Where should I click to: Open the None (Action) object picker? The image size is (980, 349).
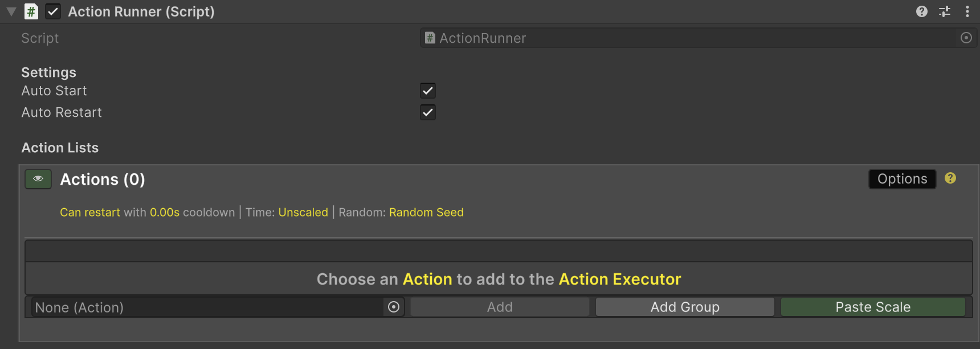pyautogui.click(x=394, y=307)
